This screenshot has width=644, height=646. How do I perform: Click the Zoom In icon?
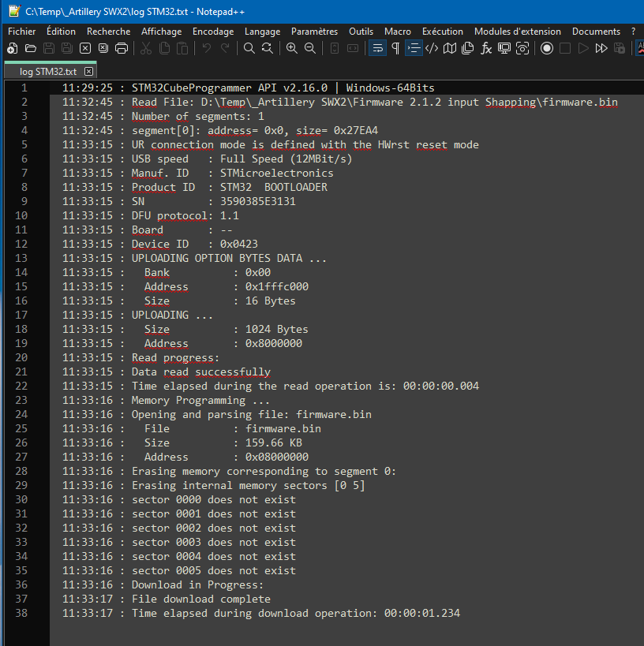(x=291, y=48)
